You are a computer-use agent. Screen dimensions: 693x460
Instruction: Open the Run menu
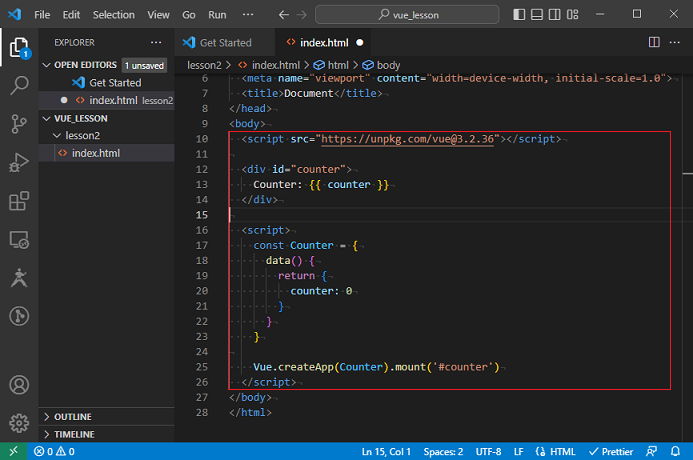pos(217,15)
